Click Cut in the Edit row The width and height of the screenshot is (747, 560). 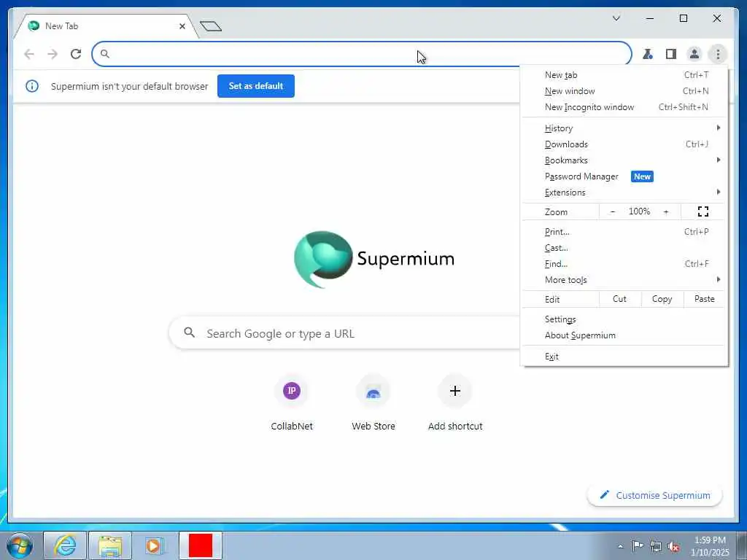coord(619,299)
